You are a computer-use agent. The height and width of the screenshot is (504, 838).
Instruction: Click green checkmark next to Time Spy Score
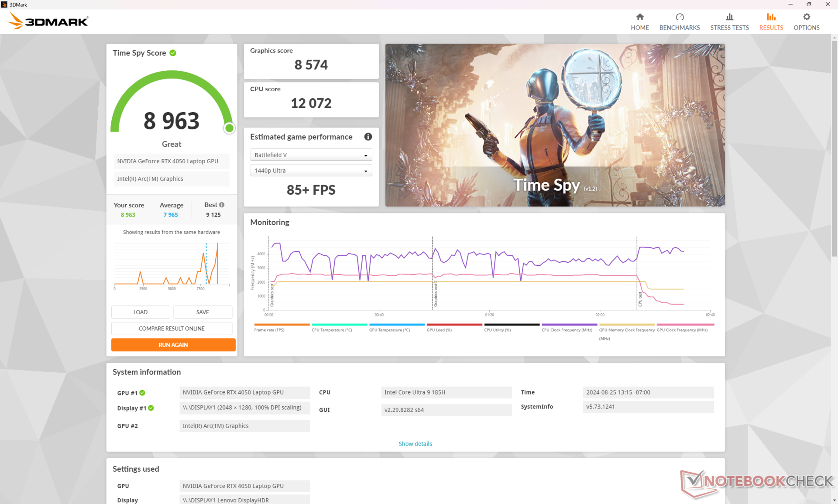click(x=173, y=53)
